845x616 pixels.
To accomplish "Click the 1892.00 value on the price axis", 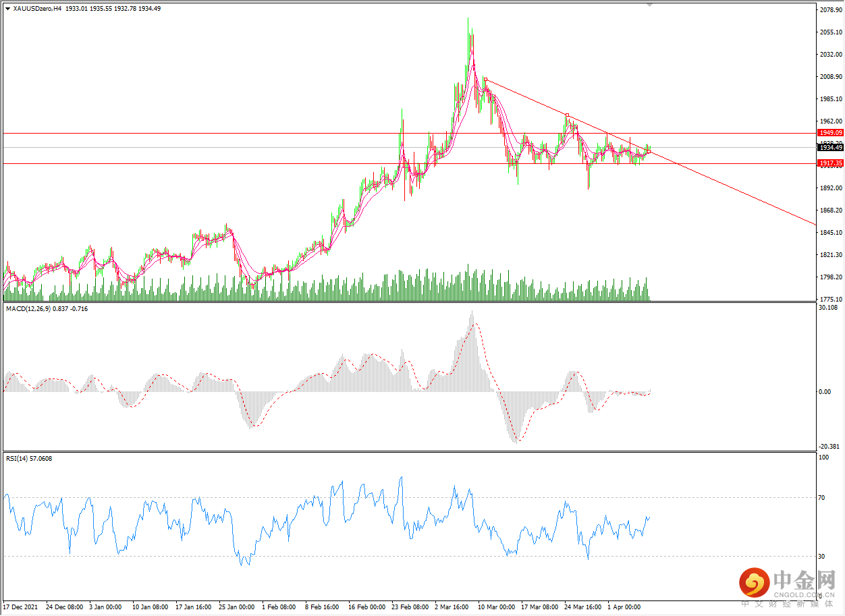I will [x=831, y=188].
